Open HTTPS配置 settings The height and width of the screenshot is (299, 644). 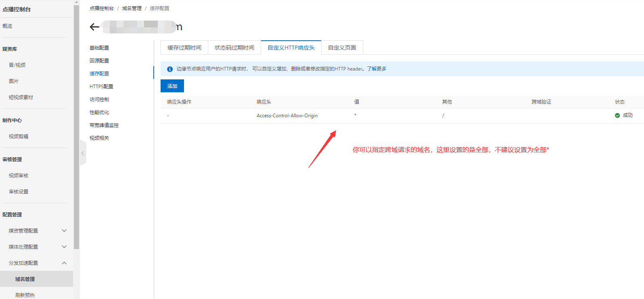coord(101,87)
